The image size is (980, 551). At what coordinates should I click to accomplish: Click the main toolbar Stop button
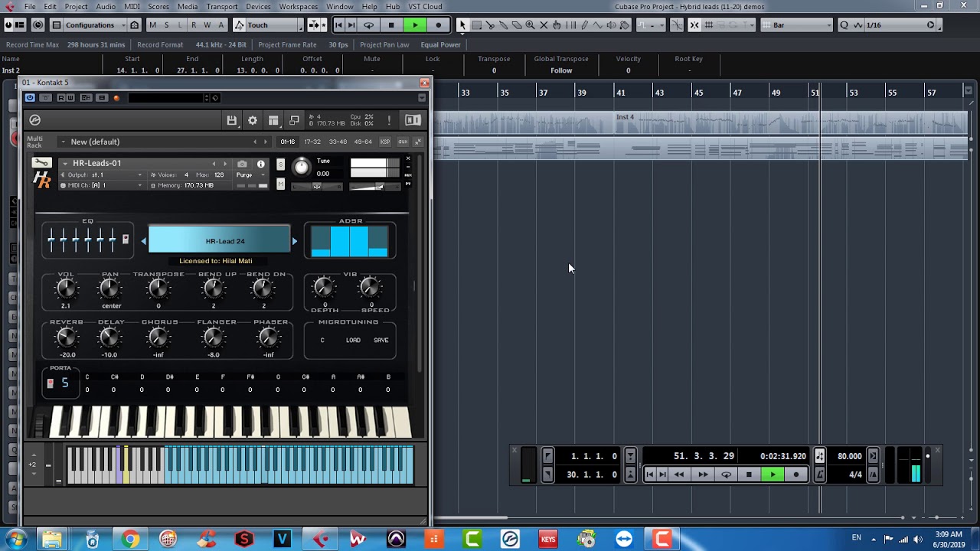click(x=391, y=25)
